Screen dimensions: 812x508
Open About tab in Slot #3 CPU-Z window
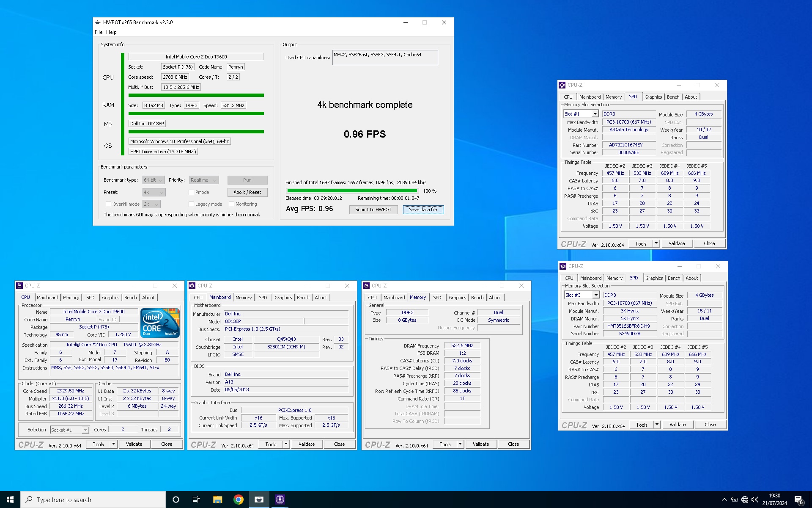click(692, 278)
